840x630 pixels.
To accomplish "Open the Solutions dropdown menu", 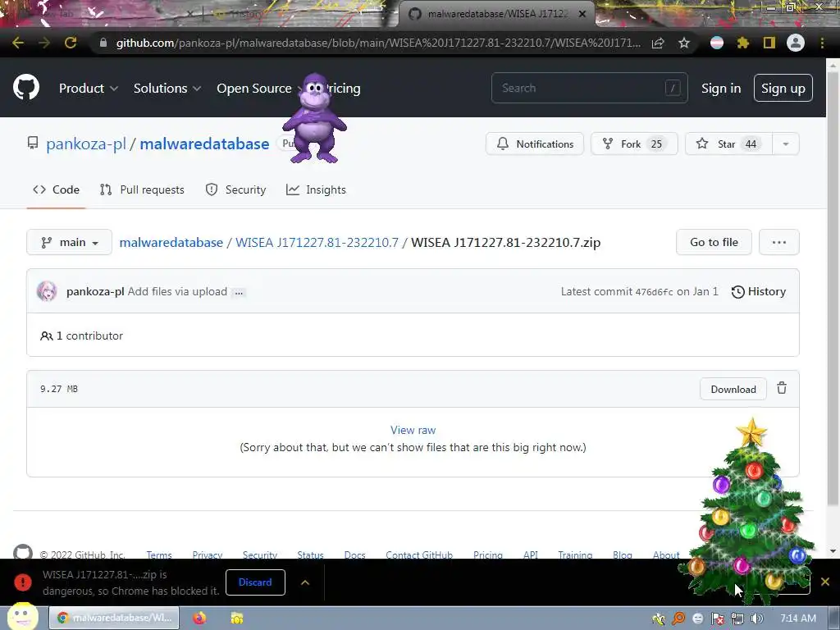I will [167, 89].
